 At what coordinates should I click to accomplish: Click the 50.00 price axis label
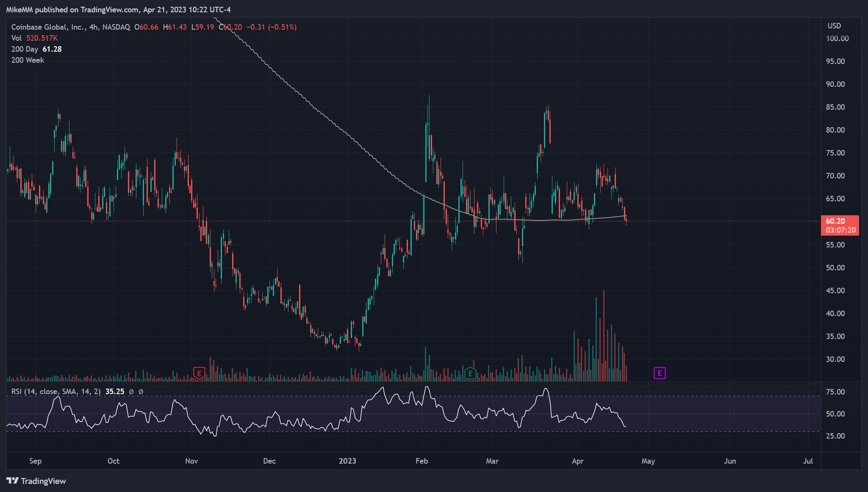tap(835, 268)
